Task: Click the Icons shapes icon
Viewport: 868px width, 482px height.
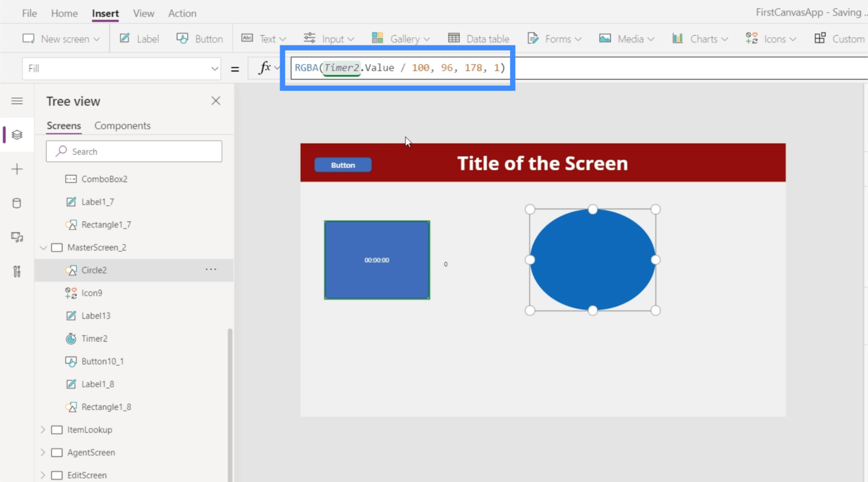Action: [x=752, y=38]
